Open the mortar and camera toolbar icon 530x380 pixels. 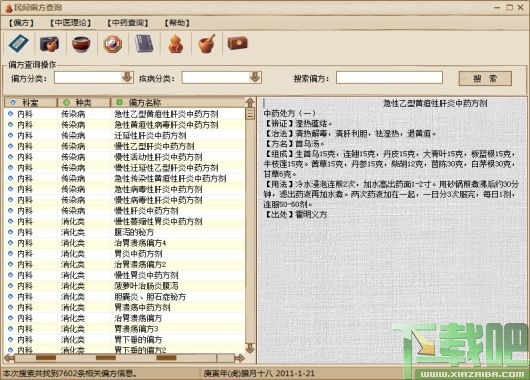point(49,44)
